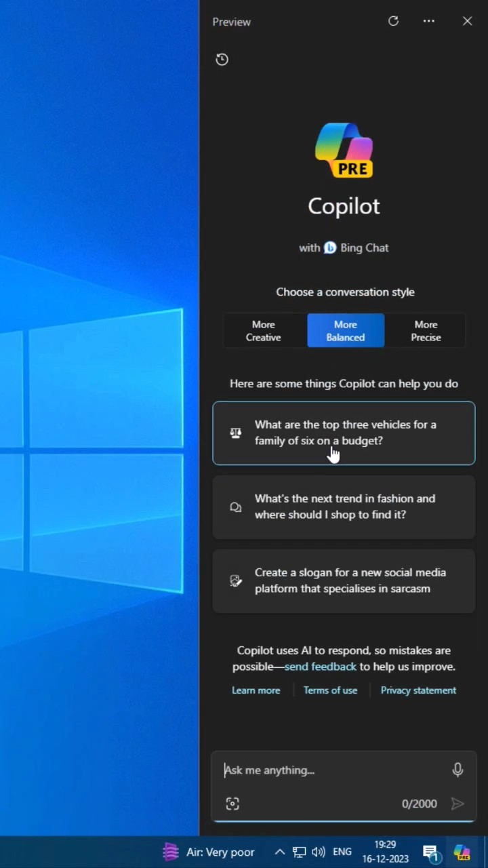
Task: Add a screenshot with visual search icon
Action: tap(232, 804)
